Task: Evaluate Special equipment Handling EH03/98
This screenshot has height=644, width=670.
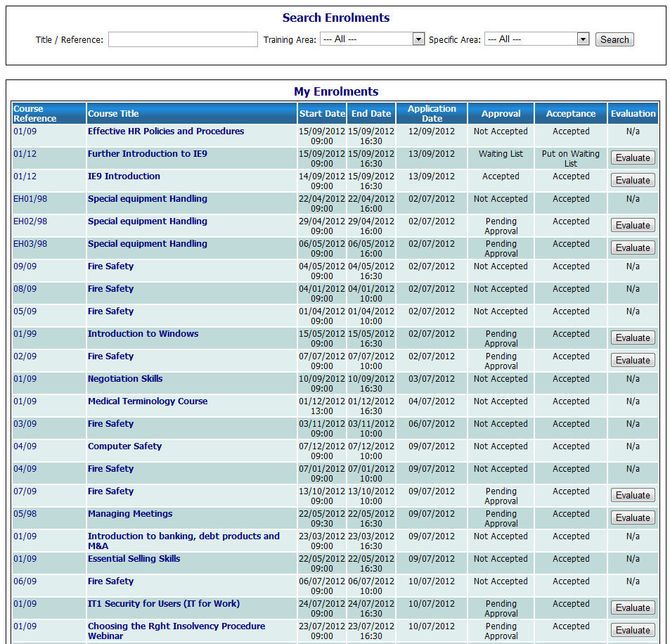Action: pos(633,248)
